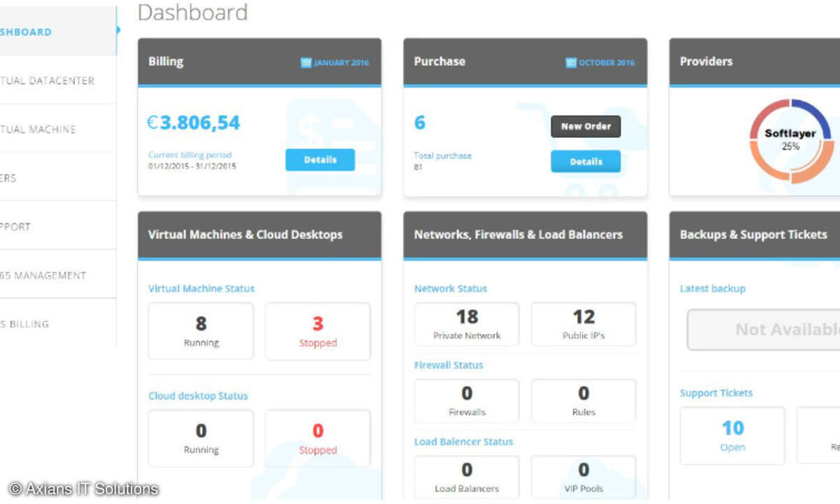Open 365 Management sidebar item
Image resolution: width=840 pixels, height=504 pixels.
point(58,275)
